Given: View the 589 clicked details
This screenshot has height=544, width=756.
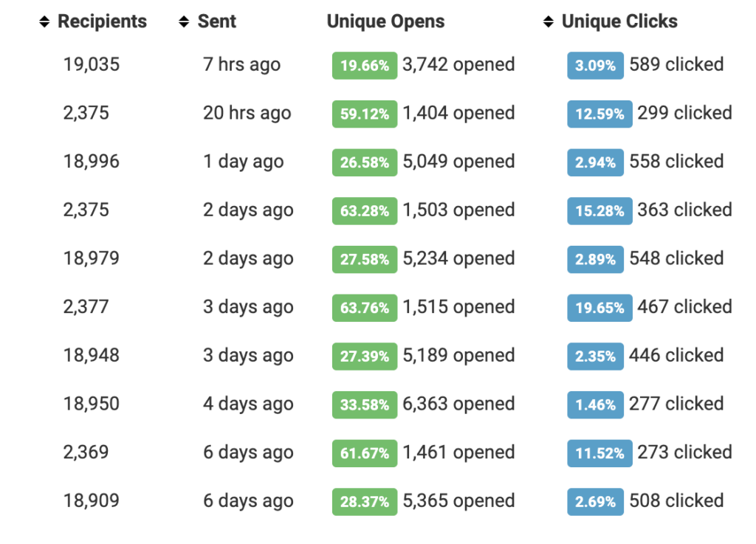Looking at the screenshot, I should pyautogui.click(x=676, y=65).
